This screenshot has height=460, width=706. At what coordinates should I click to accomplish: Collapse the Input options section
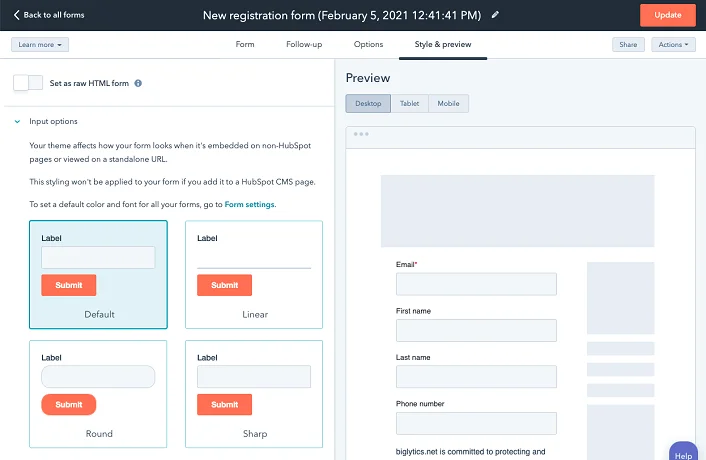17,122
